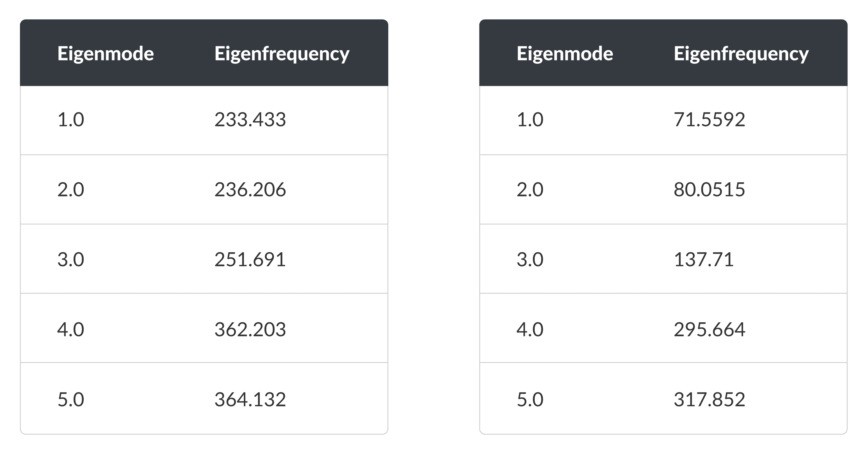
Task: Select eigenmode 4.0 beside the 295.664 value
Action: [x=530, y=329]
